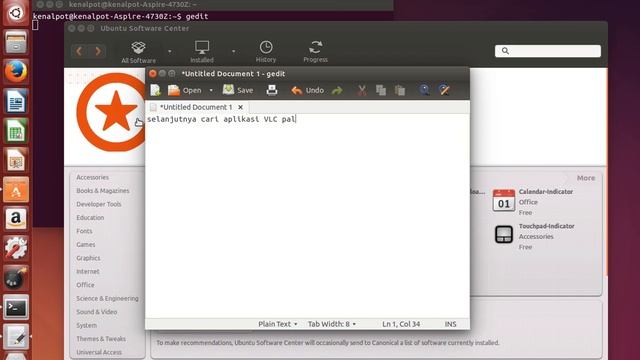Screen dimensions: 640x360
Task: Save the document in gedit
Action: (238, 90)
